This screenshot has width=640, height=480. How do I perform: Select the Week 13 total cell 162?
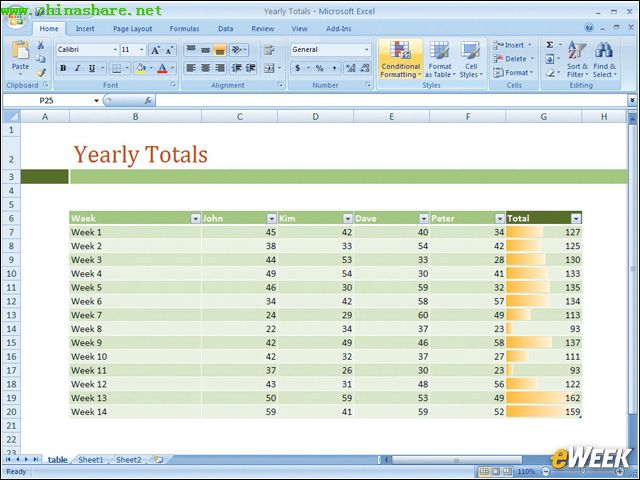click(544, 398)
